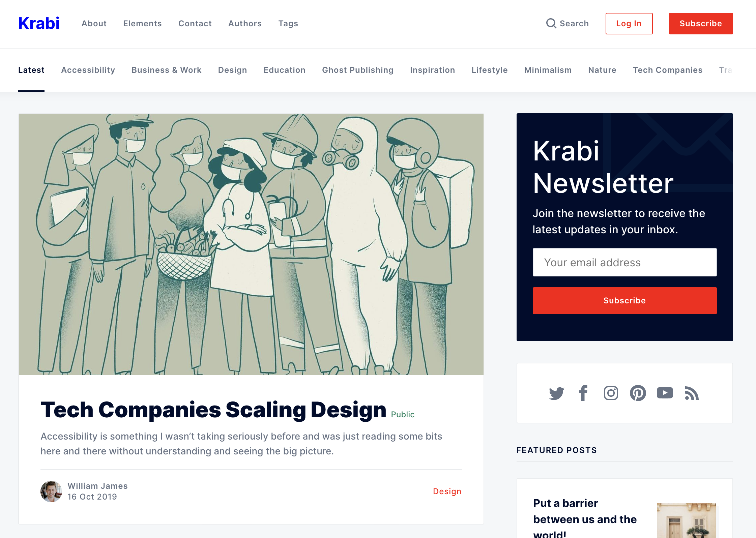Click the Pinterest icon in sidebar
This screenshot has height=538, width=756.
pos(638,393)
